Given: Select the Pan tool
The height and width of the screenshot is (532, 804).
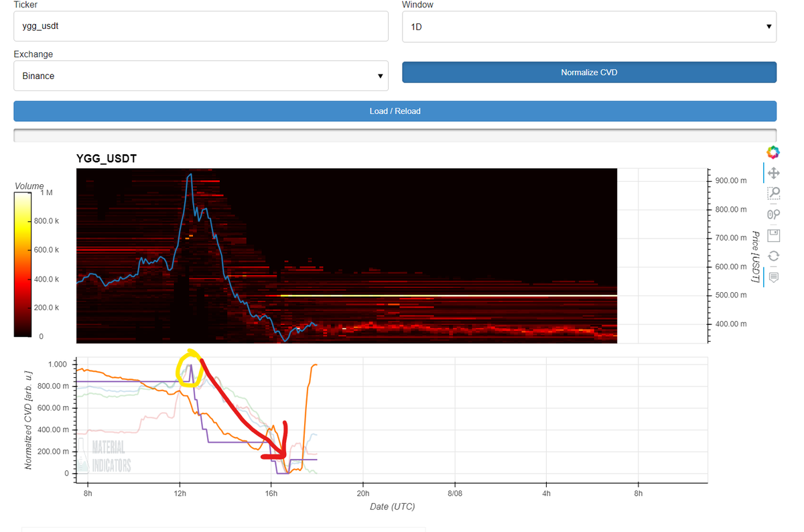Looking at the screenshot, I should (x=773, y=173).
